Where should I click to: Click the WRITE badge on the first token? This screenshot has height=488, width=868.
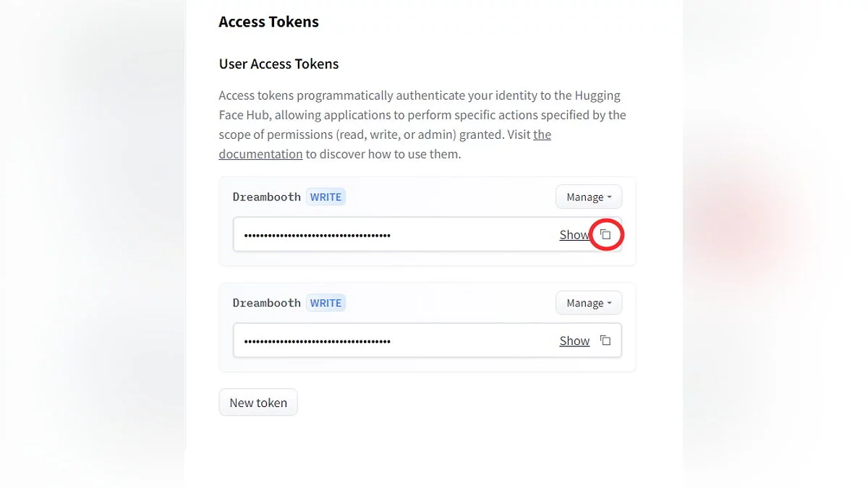pyautogui.click(x=325, y=197)
